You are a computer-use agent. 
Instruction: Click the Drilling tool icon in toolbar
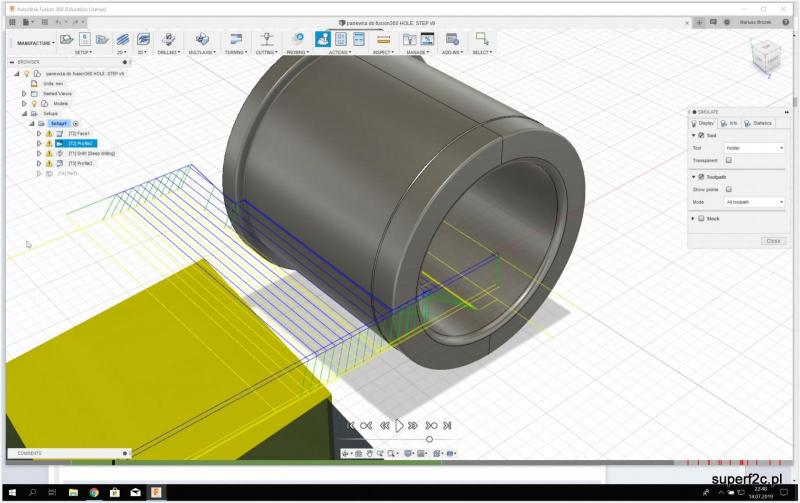pos(167,39)
